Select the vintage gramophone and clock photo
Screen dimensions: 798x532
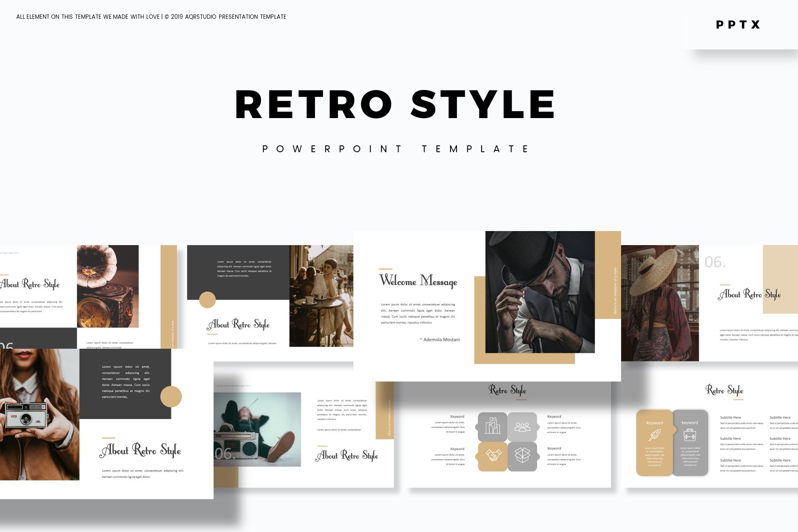[x=107, y=286]
